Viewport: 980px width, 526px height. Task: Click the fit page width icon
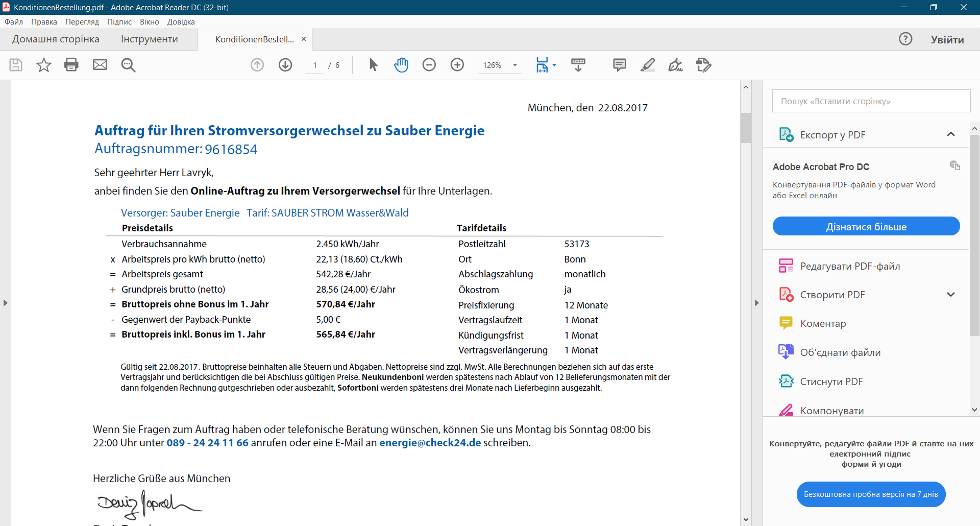point(542,65)
